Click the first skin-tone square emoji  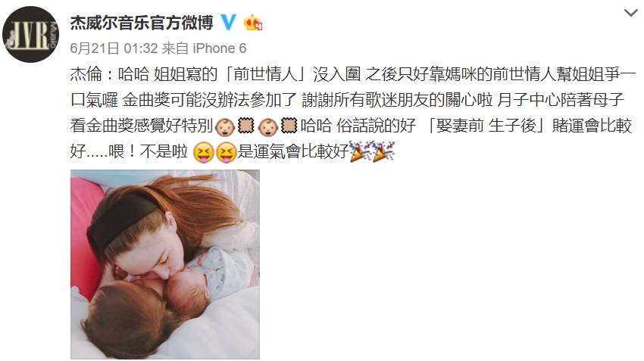click(246, 126)
